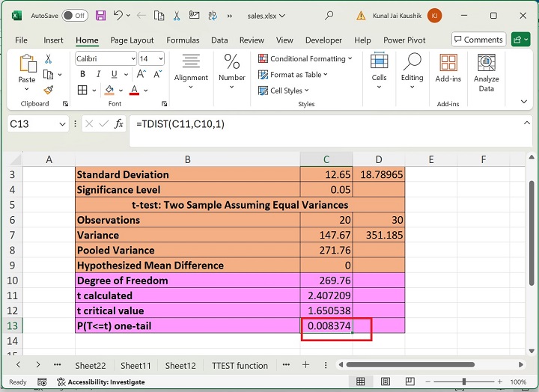Image resolution: width=539 pixels, height=392 pixels.
Task: Open the font name Calibri dropdown
Action: [x=133, y=58]
